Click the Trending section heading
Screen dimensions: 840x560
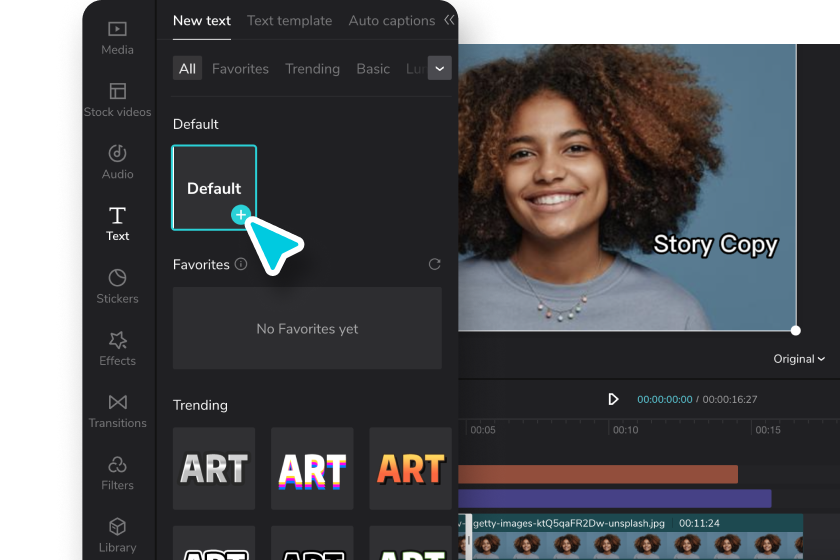tap(200, 405)
